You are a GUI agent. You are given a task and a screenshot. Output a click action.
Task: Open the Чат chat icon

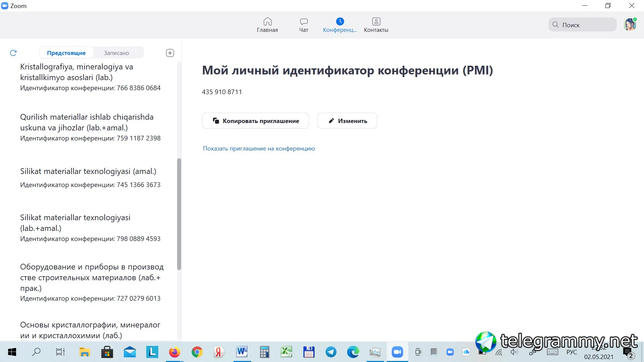(x=304, y=22)
